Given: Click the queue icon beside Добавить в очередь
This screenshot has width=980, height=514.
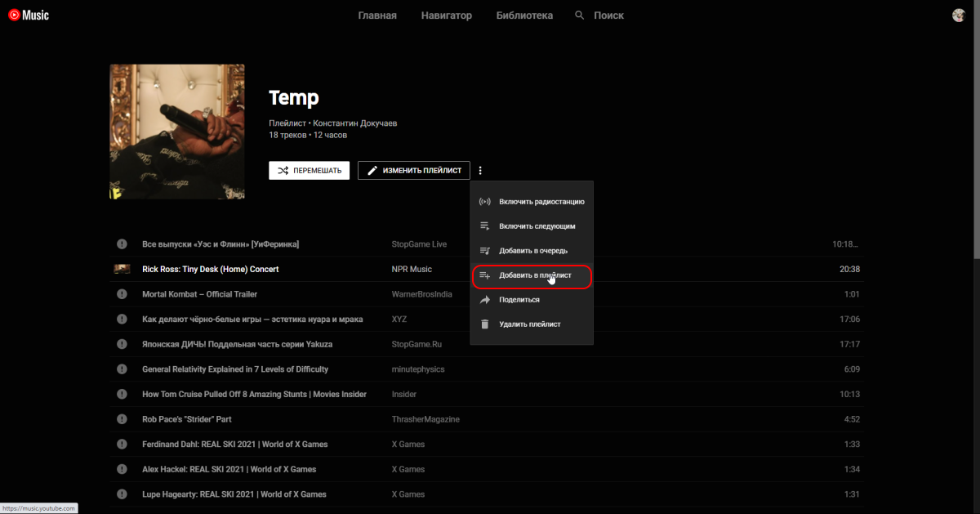Looking at the screenshot, I should (x=484, y=250).
